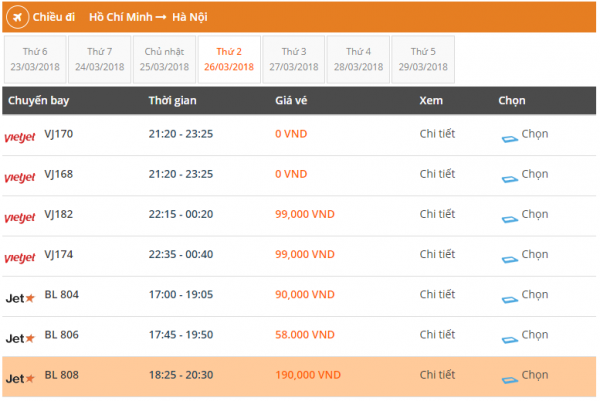Click the blue ticket icon in VJ174 row
The height and width of the screenshot is (401, 600).
coord(510,259)
